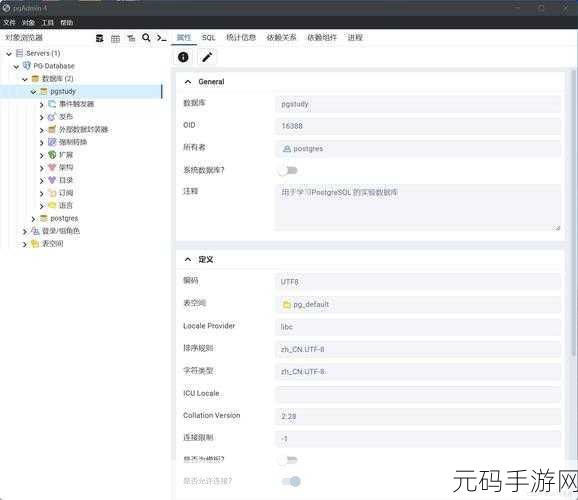
Task: Collapse the Servers (1) tree node
Action: pos(9,54)
